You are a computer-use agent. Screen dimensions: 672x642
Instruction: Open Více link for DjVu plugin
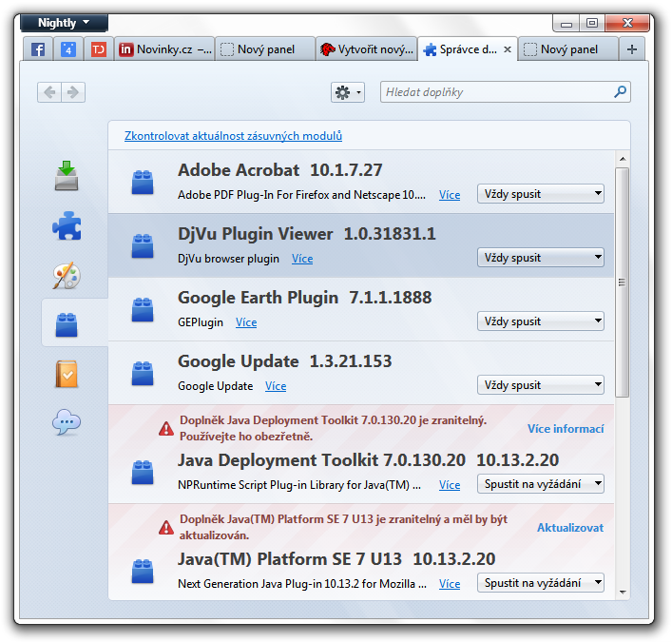(302, 259)
